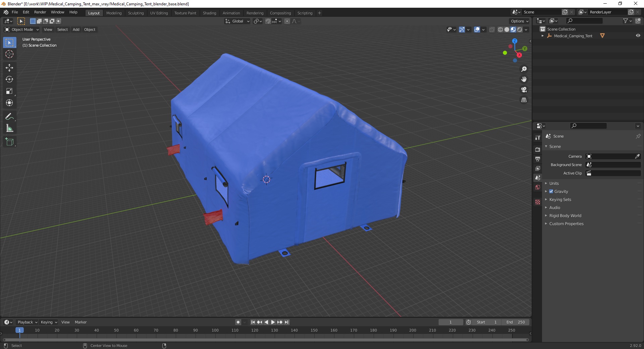Click the Start frame field
This screenshot has height=349, width=644.
click(x=487, y=322)
